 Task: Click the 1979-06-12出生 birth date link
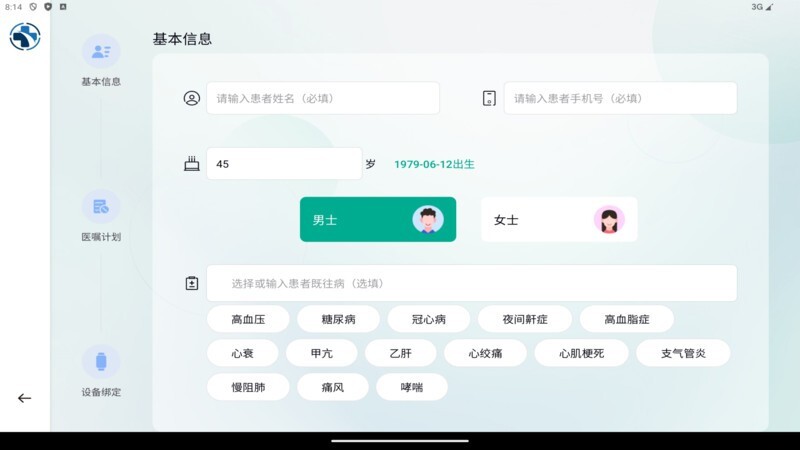pyautogui.click(x=434, y=164)
